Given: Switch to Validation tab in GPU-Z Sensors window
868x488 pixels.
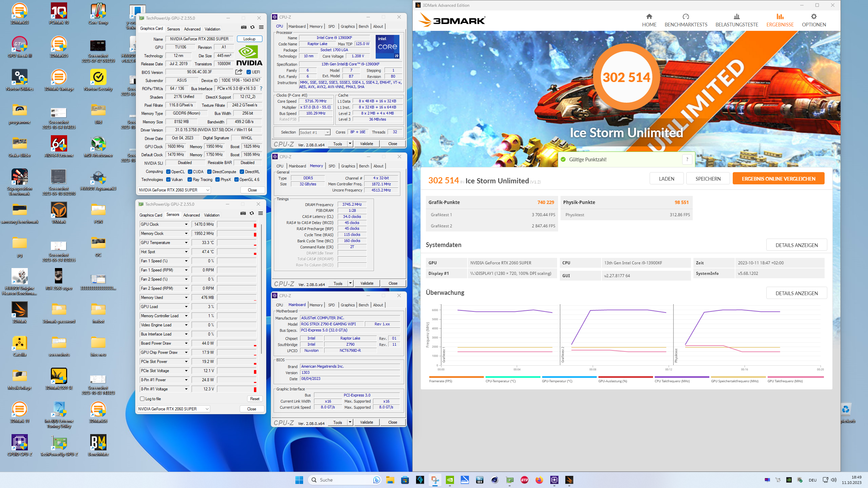Looking at the screenshot, I should coord(212,215).
